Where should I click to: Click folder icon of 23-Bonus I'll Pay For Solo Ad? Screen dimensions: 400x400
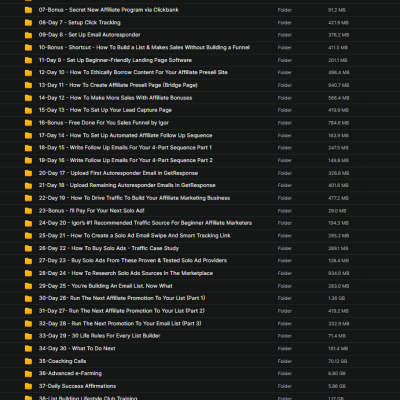(29, 211)
